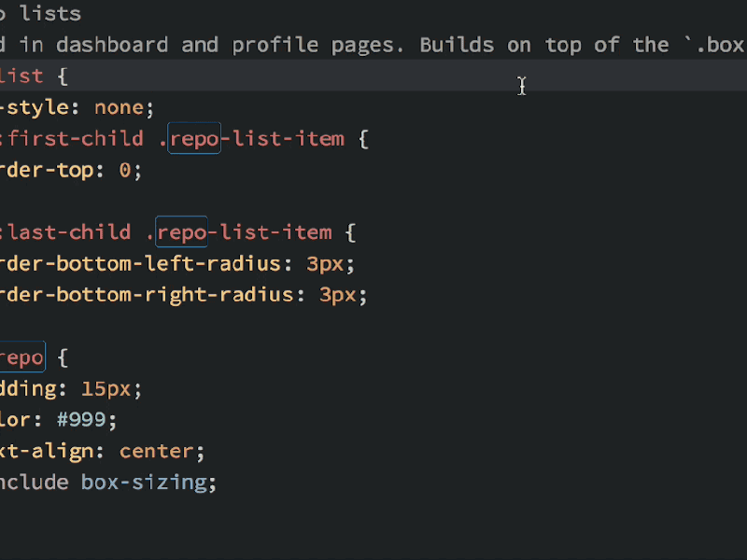Click 'box-sizing' mixin name
This screenshot has height=560, width=747.
tap(144, 483)
